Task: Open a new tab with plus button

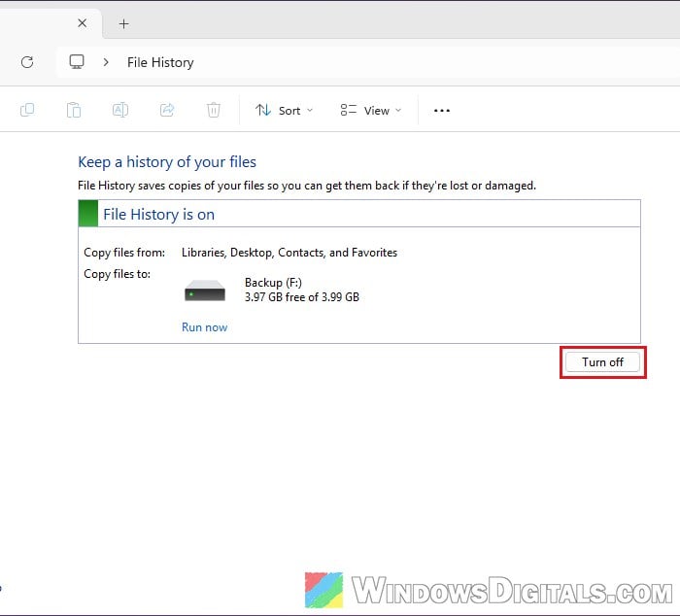Action: click(123, 24)
